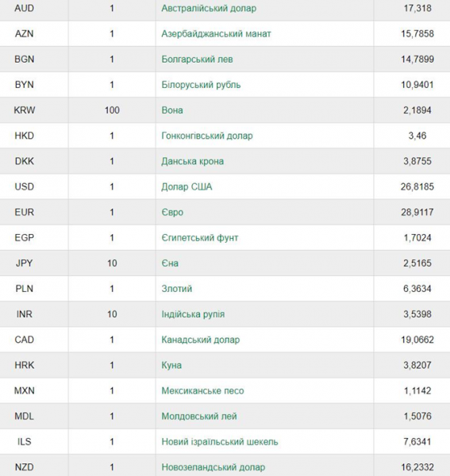Select the Євро currency link
This screenshot has width=450, height=476.
pos(172,212)
